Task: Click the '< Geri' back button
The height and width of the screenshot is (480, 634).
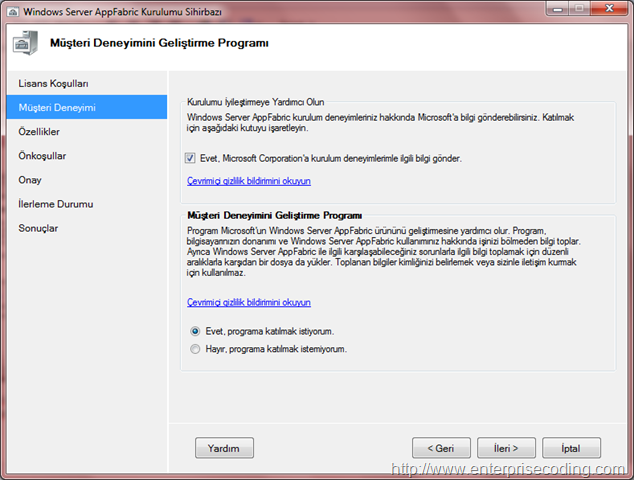Action: (x=441, y=448)
